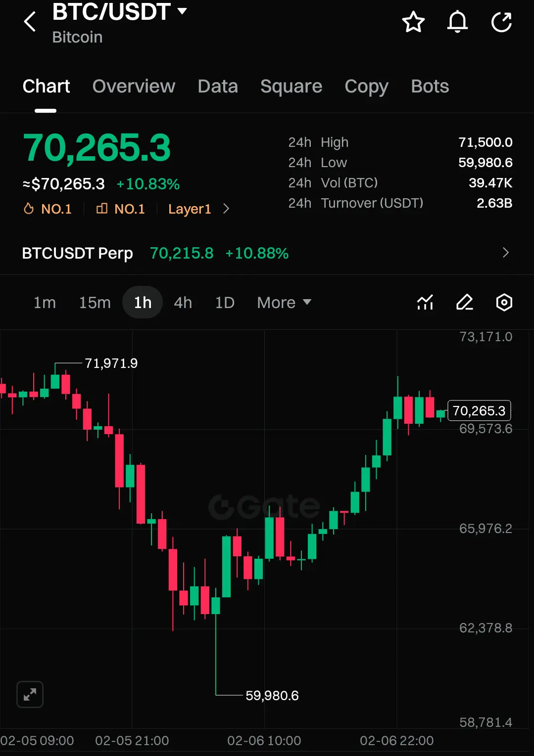This screenshot has width=534, height=756.
Task: Add BTC/USDT to favorites with star icon
Action: pyautogui.click(x=413, y=22)
